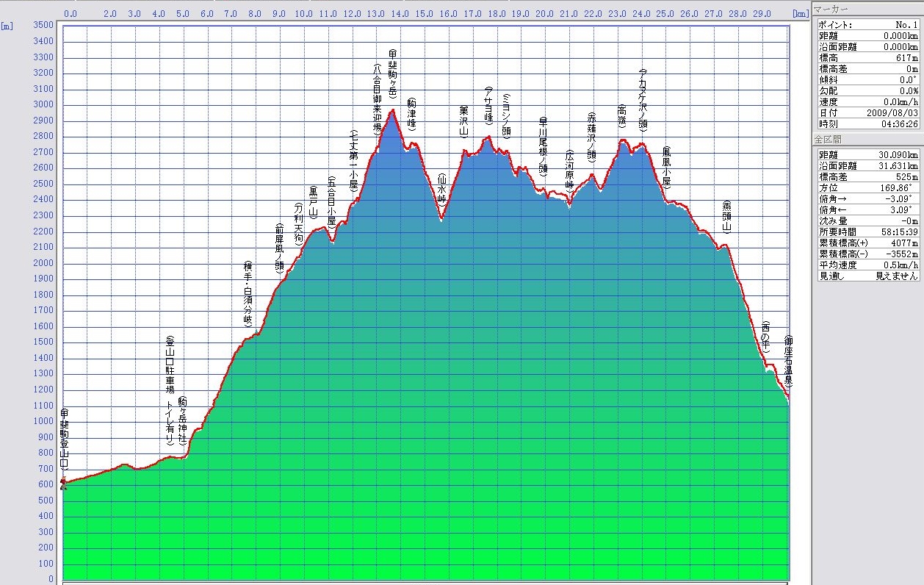This screenshot has width=924, height=585.
Task: Click the horizontal scrollbar below the chart
Action: 426,582
